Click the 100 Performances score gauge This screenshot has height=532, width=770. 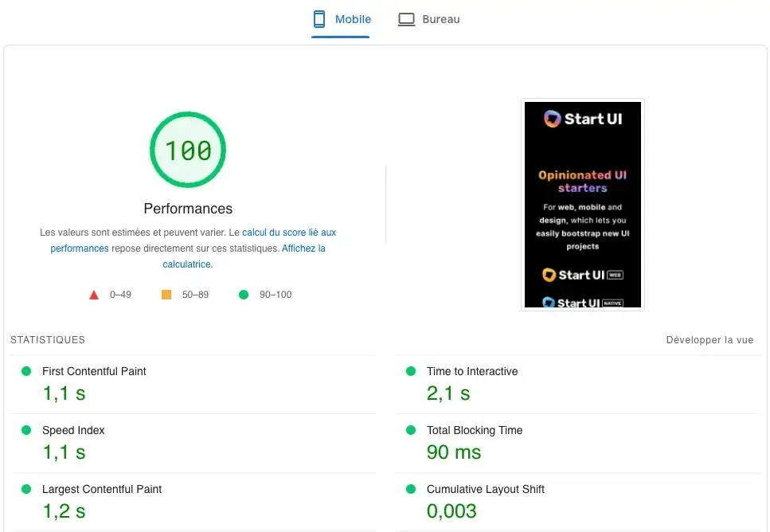tap(188, 150)
